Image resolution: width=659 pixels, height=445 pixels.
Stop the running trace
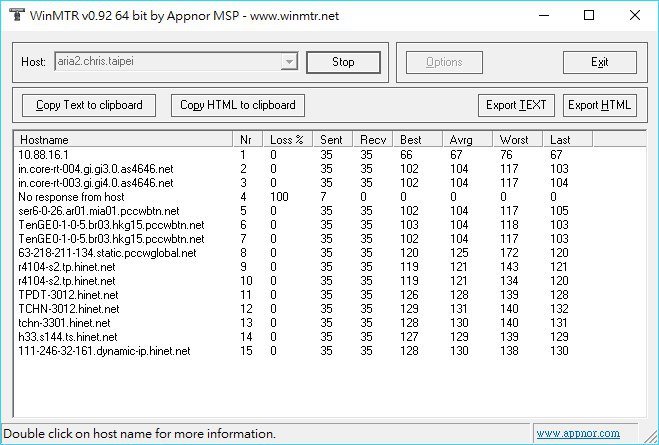[x=343, y=62]
